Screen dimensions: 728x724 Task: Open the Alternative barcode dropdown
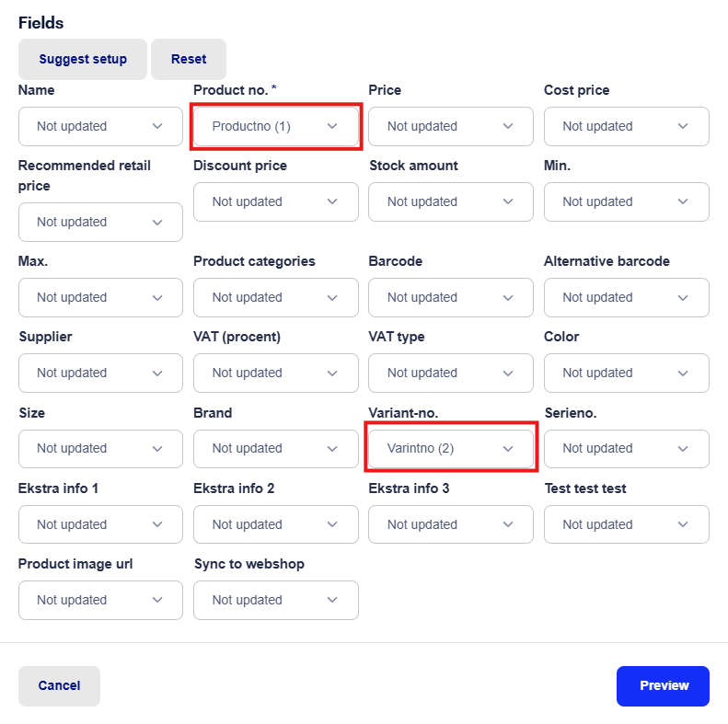(627, 297)
